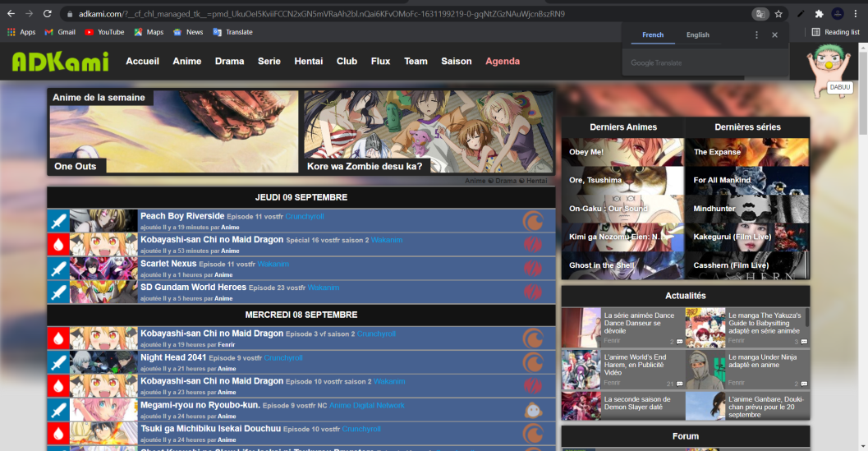
Task: Click the red drop icon beside Tsuki ga Michibiku
Action: pos(58,434)
